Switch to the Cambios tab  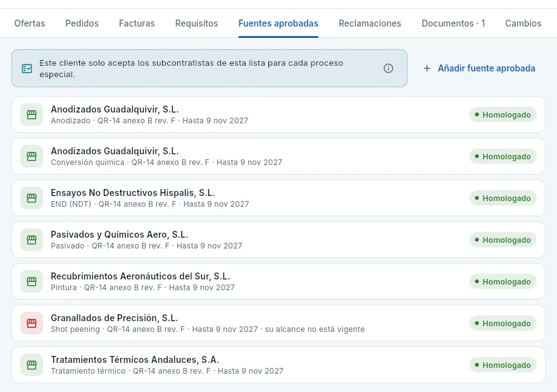point(523,23)
